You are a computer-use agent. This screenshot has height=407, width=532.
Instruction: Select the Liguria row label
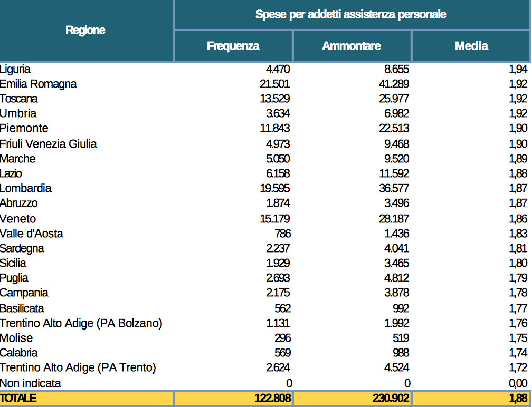point(15,69)
